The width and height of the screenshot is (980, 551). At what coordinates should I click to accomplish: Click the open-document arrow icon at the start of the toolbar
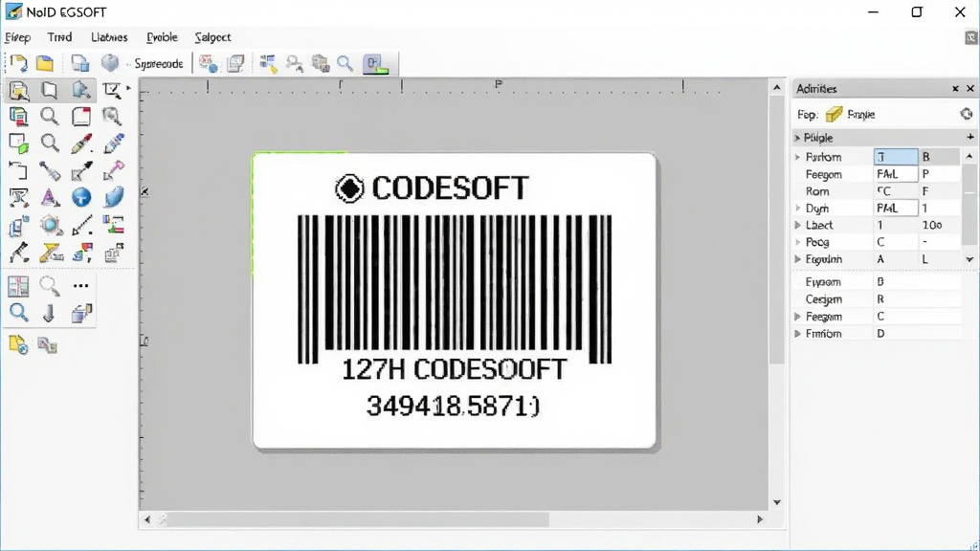tap(18, 63)
